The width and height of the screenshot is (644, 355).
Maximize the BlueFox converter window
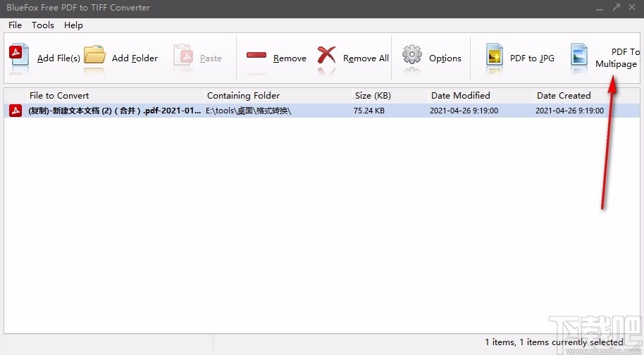click(617, 7)
